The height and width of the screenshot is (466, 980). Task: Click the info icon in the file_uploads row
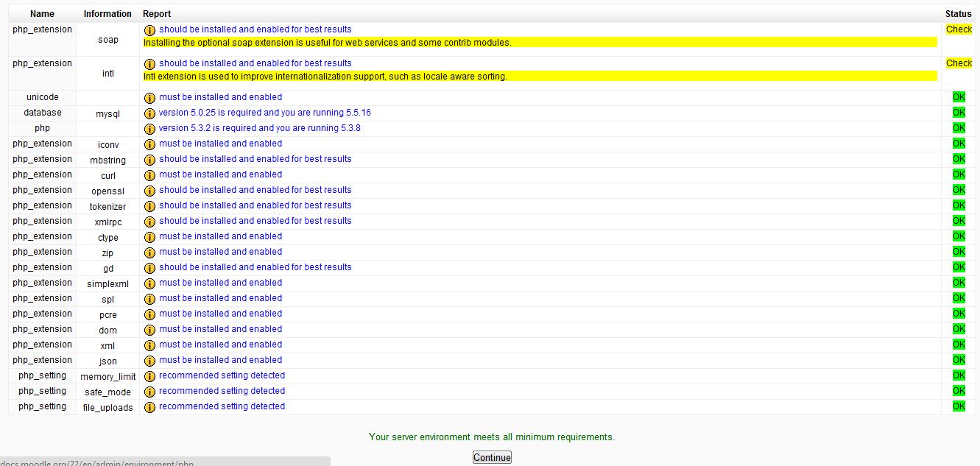coord(150,407)
